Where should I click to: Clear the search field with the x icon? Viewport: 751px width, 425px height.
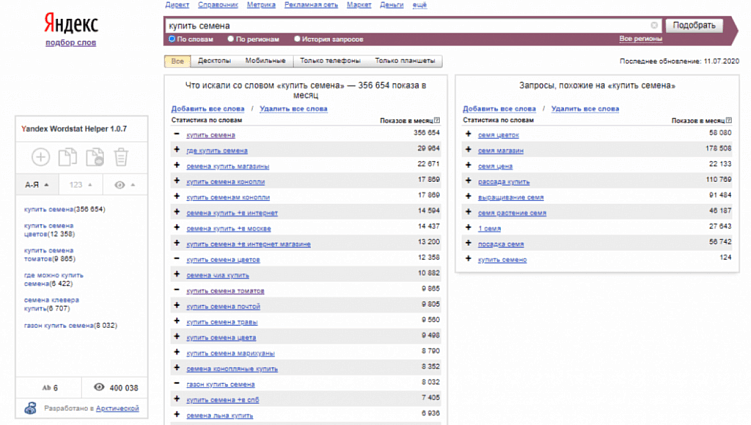(x=654, y=25)
